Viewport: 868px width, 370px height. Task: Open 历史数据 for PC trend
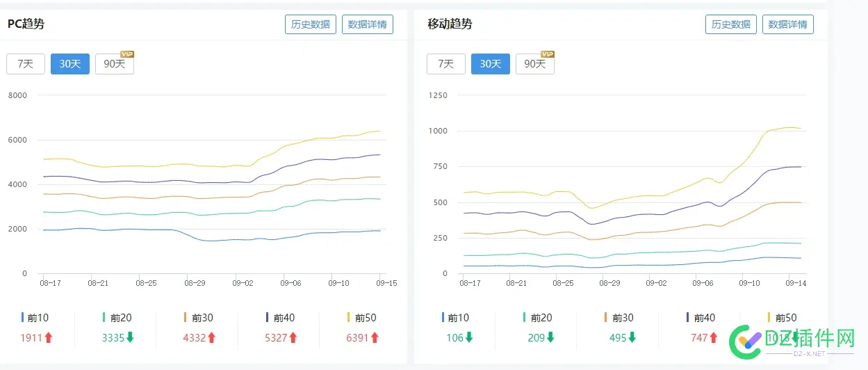coord(311,24)
